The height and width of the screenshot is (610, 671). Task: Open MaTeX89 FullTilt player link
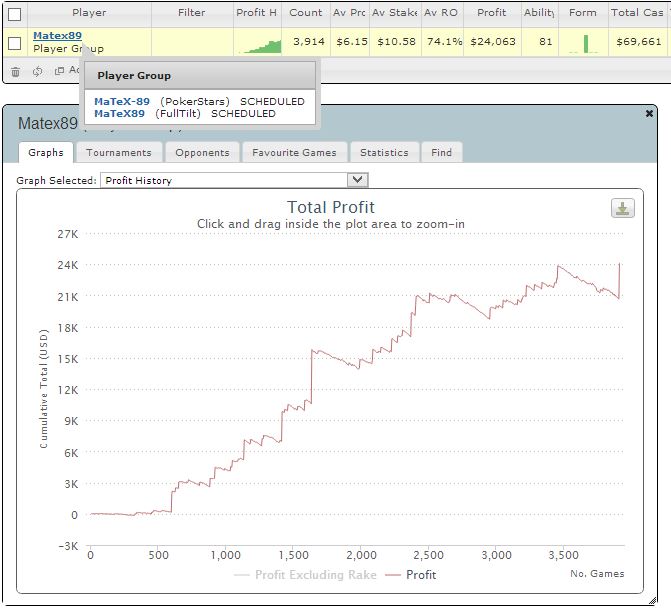119,113
